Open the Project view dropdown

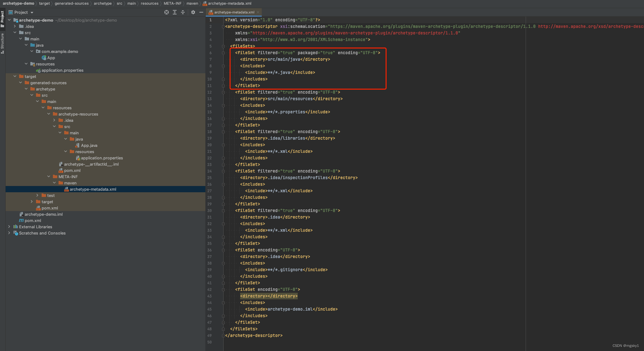tap(32, 13)
